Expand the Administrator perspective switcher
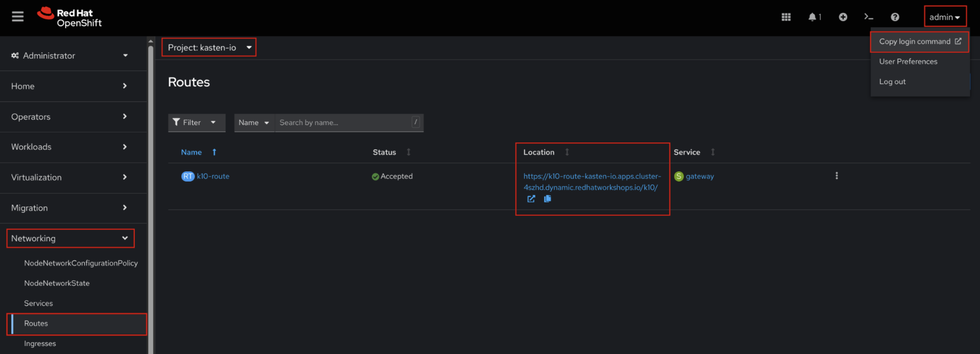 pos(70,56)
